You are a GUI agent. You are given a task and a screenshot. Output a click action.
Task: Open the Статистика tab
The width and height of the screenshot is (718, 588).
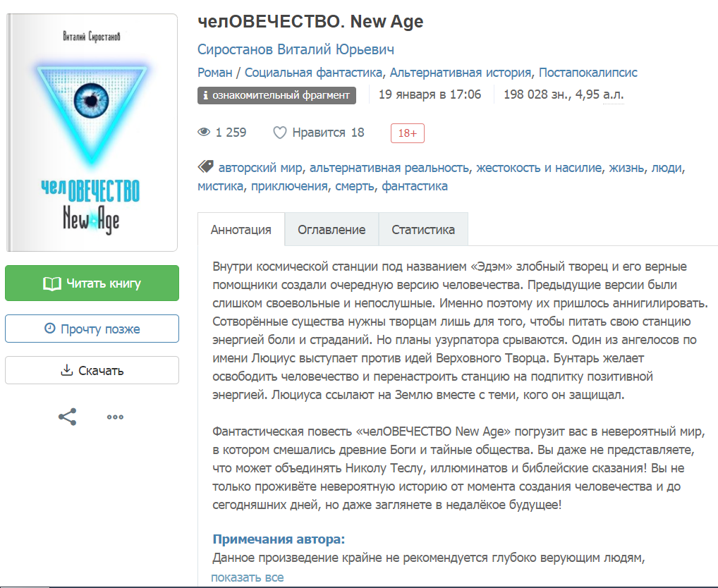tap(423, 229)
